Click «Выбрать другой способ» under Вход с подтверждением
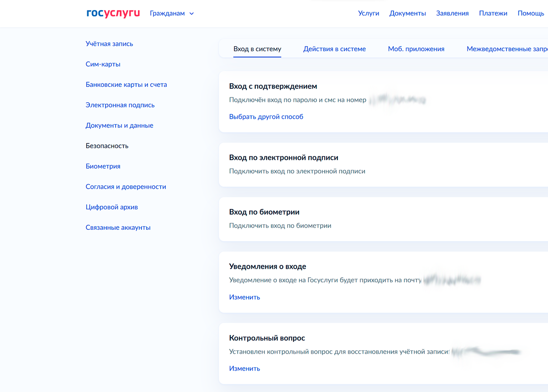Image resolution: width=548 pixels, height=392 pixels. [x=266, y=117]
